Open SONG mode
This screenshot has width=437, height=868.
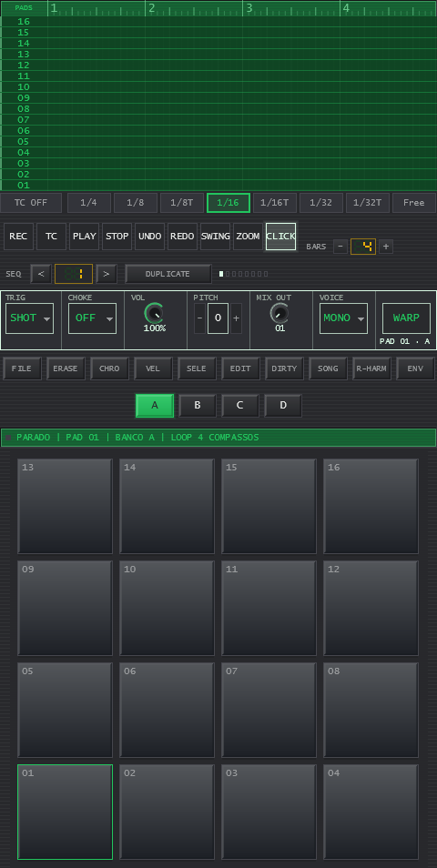[328, 368]
